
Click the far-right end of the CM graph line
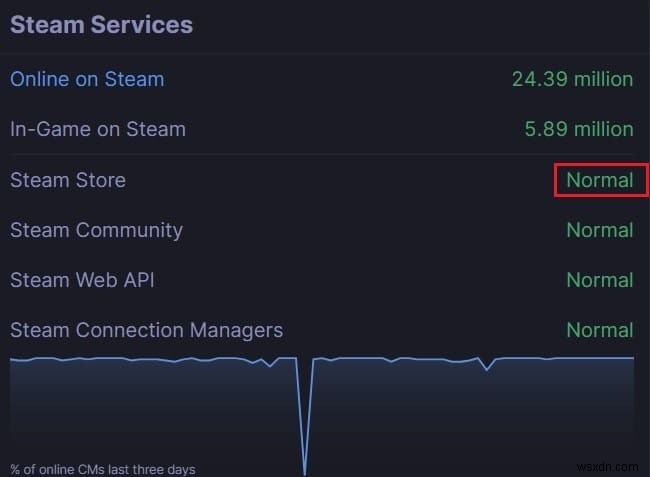tap(631, 357)
